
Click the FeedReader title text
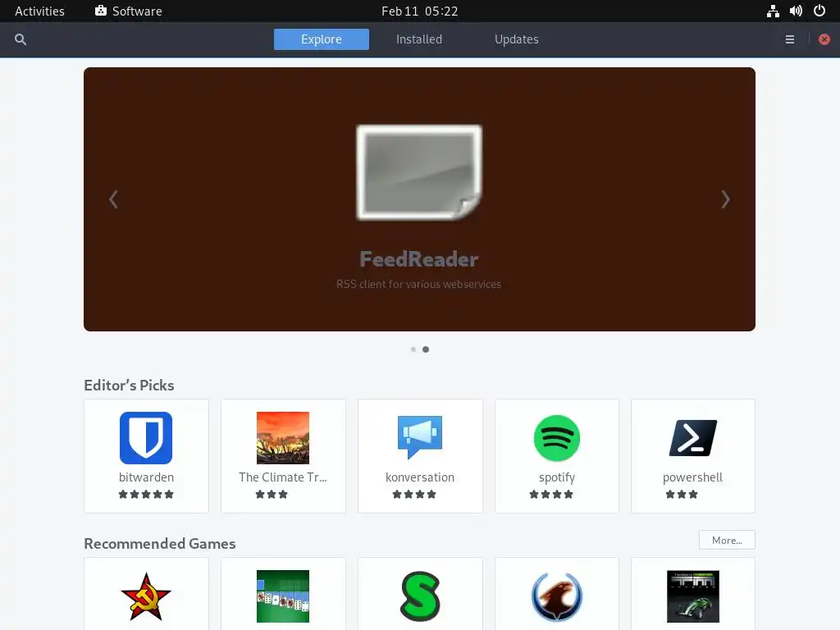tap(419, 259)
